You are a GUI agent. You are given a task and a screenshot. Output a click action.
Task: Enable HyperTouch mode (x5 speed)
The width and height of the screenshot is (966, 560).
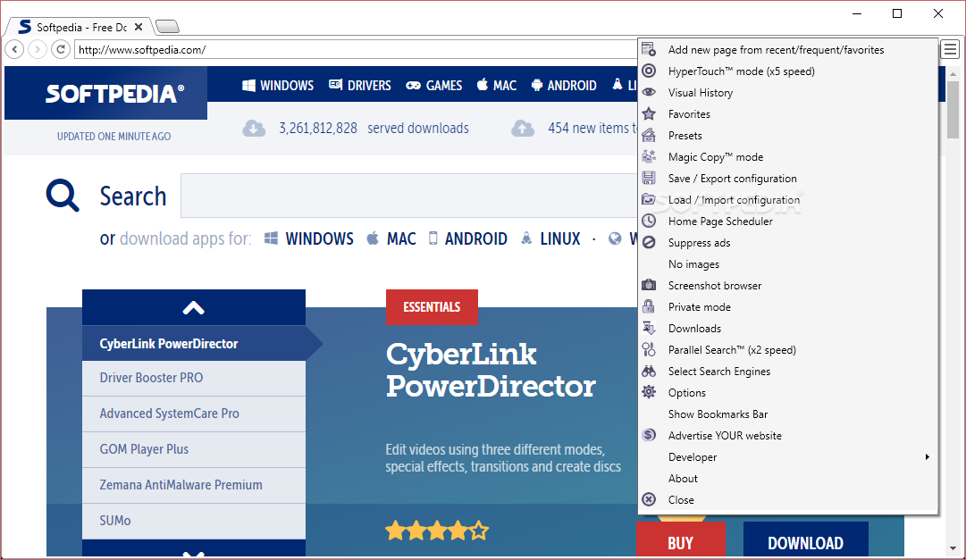click(788, 71)
